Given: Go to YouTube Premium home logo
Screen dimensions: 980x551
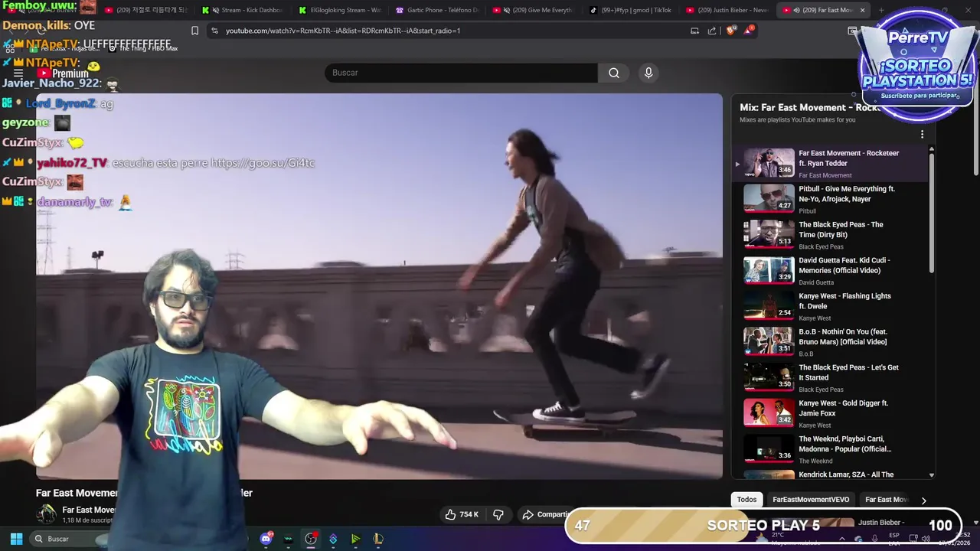Looking at the screenshot, I should 64,73.
